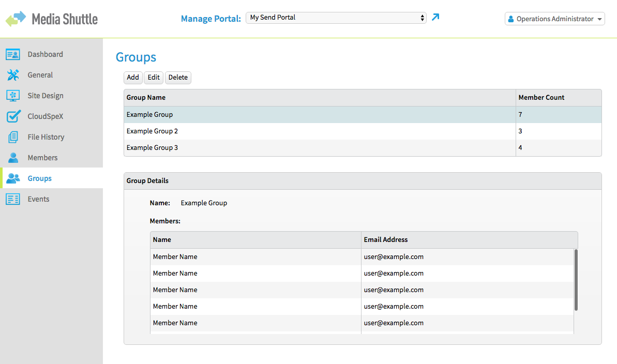This screenshot has width=617, height=364.
Task: Click the Add group button
Action: [133, 78]
